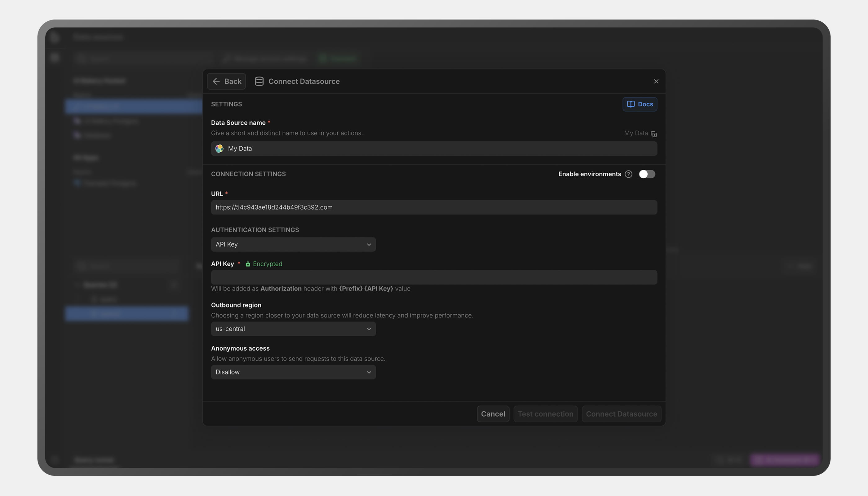Click the database icon beside Connect Datasource title
This screenshot has height=496, width=868.
coord(259,82)
